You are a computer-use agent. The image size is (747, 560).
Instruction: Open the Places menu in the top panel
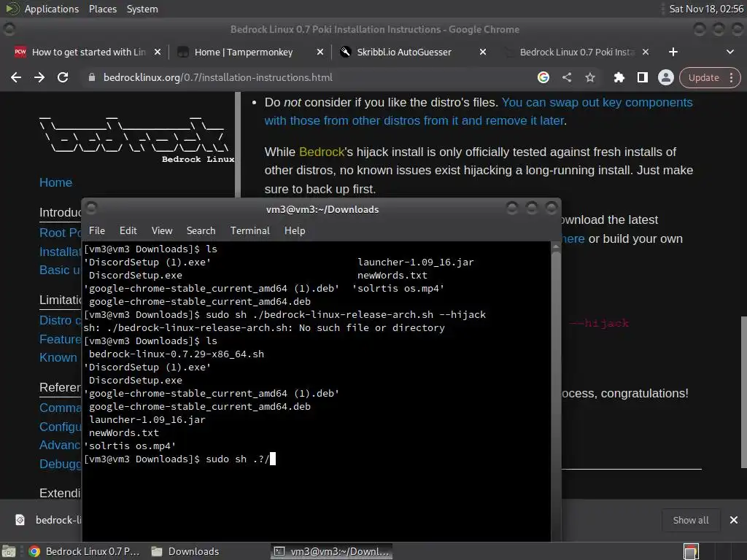pyautogui.click(x=103, y=9)
